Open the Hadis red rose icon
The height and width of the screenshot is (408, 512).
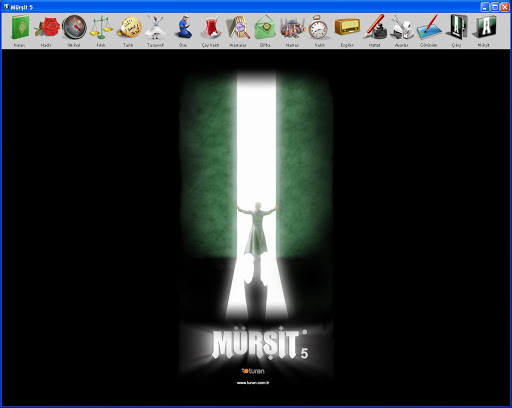[47, 27]
